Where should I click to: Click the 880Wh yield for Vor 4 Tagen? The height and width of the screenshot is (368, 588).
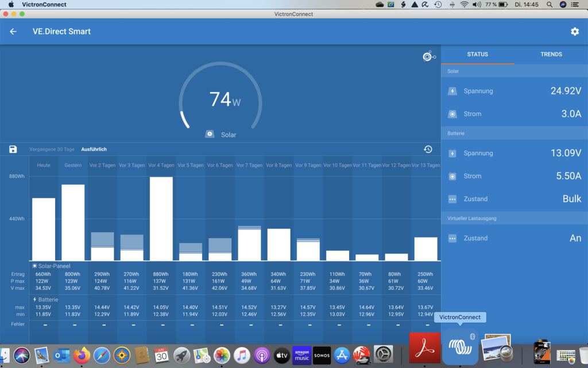pos(161,274)
